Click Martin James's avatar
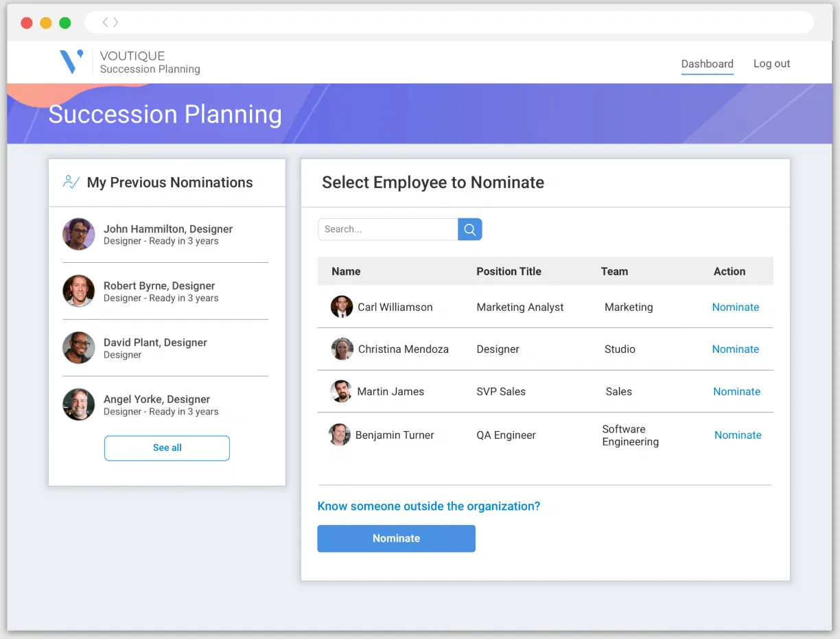This screenshot has height=639, width=840. [341, 391]
